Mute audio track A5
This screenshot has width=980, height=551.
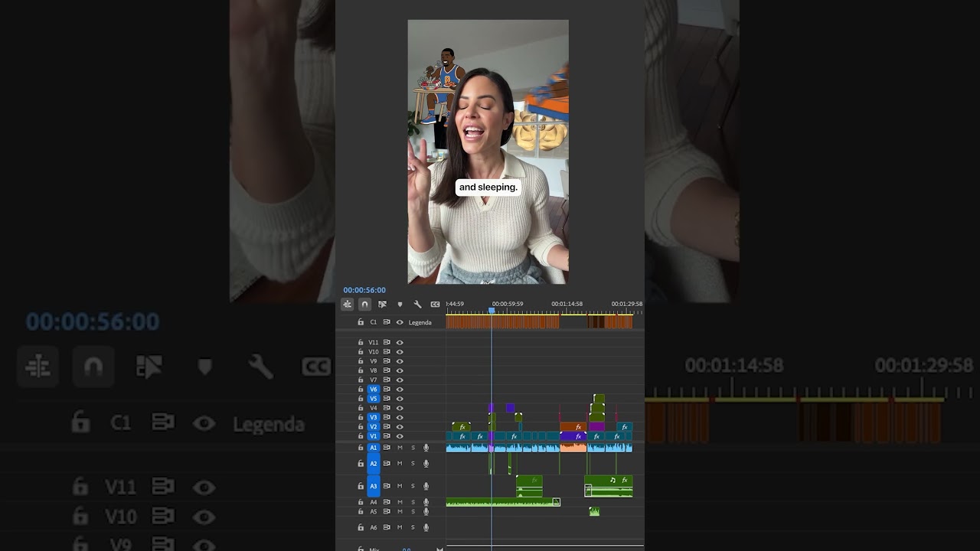400,511
